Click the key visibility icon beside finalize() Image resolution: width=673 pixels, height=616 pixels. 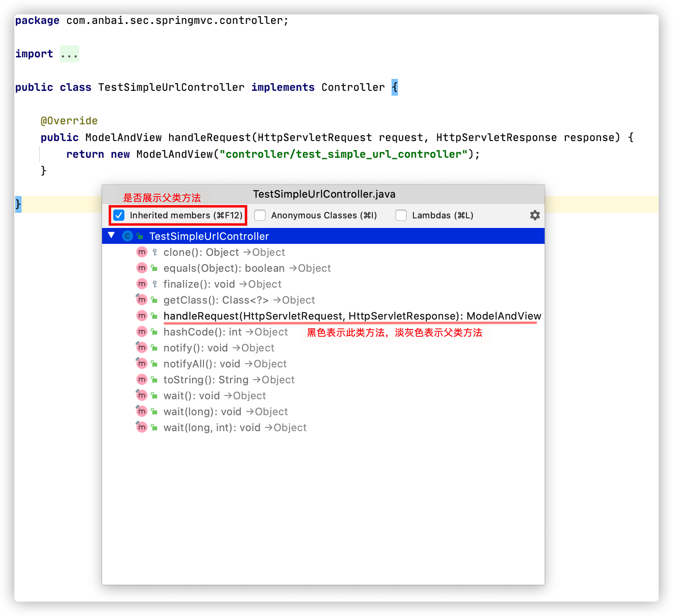tap(155, 284)
